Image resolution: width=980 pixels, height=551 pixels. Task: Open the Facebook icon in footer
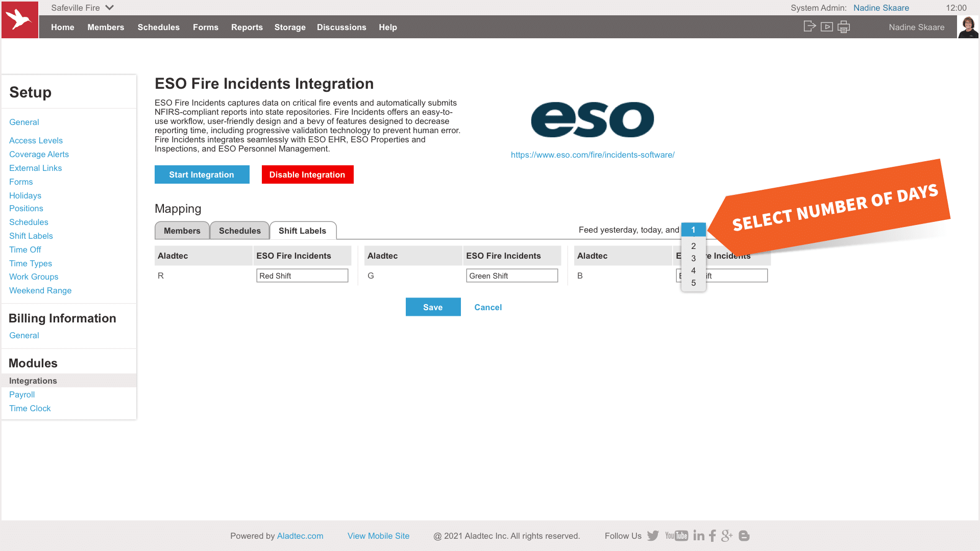713,536
